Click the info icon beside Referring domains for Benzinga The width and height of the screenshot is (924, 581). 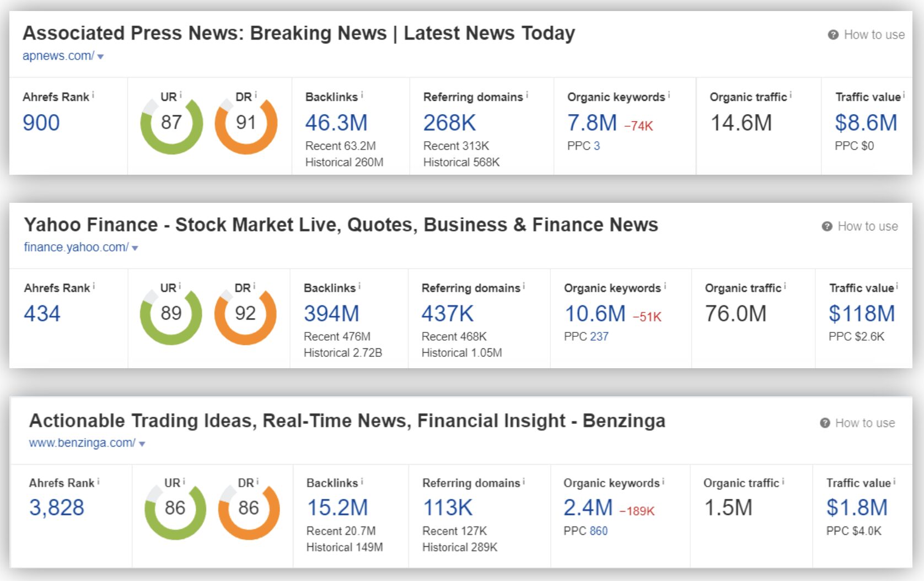pos(524,481)
